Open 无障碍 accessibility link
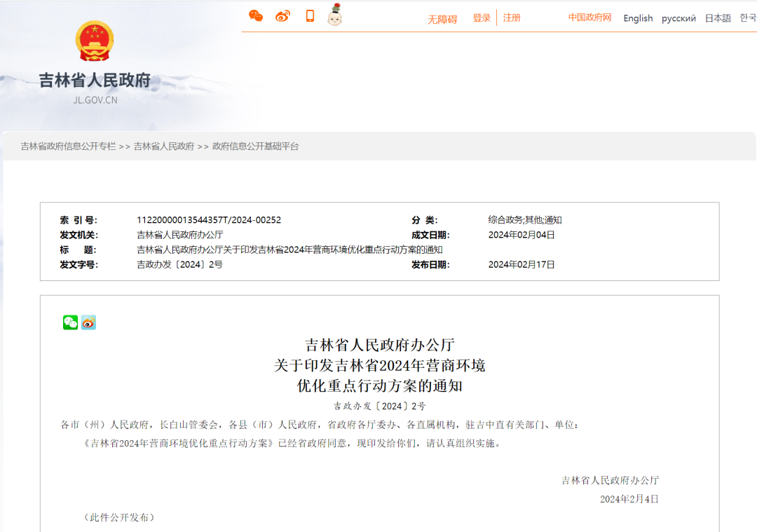The image size is (757, 532). [442, 20]
